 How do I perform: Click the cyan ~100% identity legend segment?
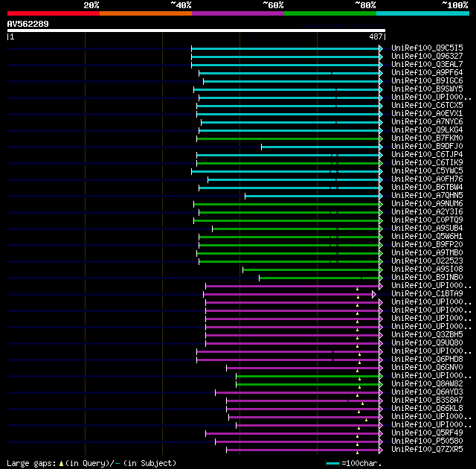tap(423, 13)
